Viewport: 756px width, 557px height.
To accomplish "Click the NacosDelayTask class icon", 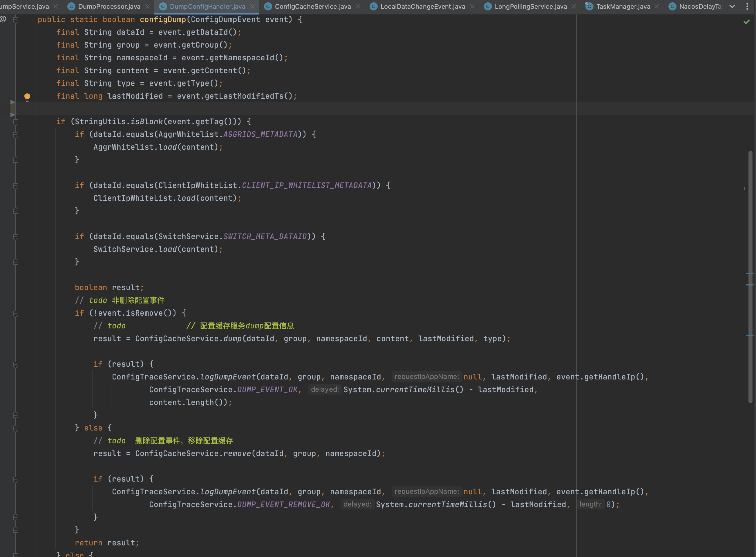I will point(672,6).
